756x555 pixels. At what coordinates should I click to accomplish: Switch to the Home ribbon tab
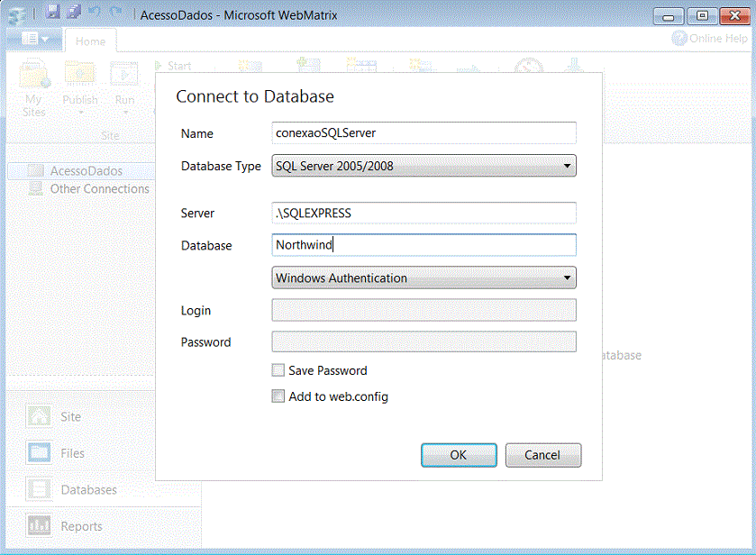pos(91,41)
